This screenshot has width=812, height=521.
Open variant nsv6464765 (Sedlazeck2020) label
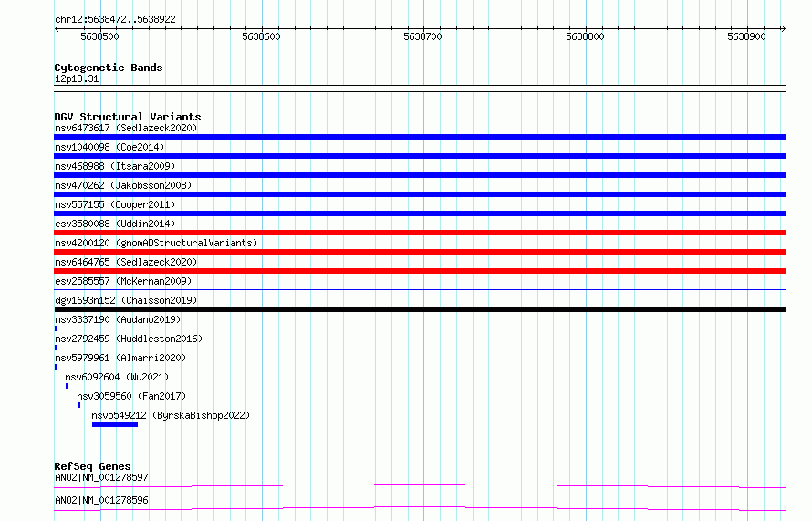(126, 262)
